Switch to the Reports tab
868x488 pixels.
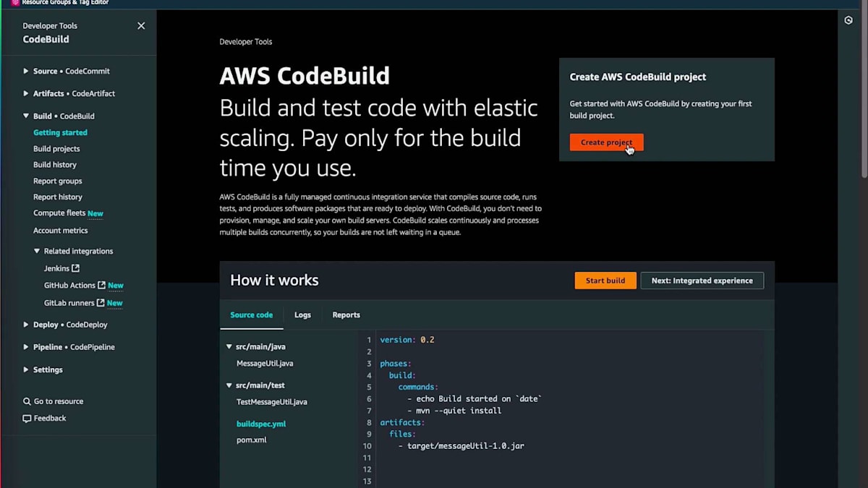[x=346, y=314]
